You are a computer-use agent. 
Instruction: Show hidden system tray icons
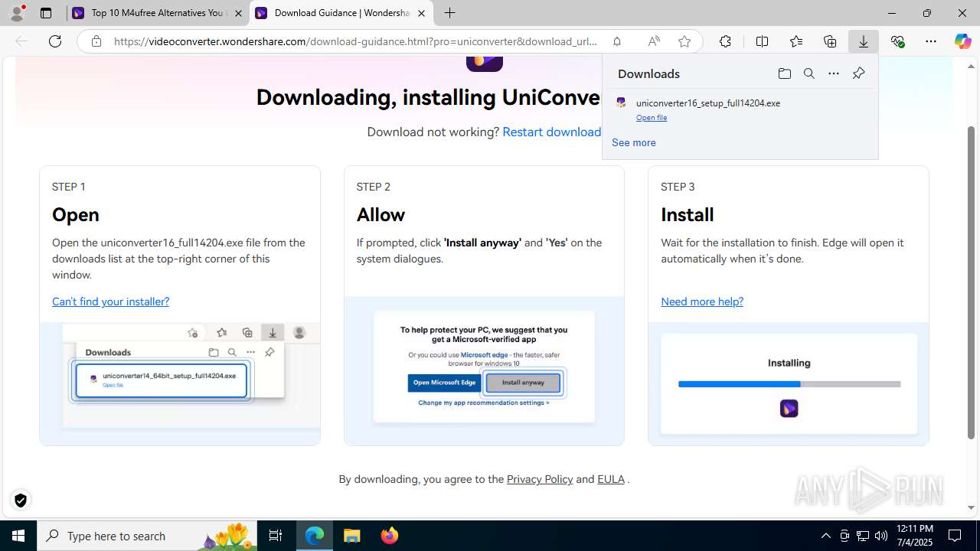click(825, 536)
